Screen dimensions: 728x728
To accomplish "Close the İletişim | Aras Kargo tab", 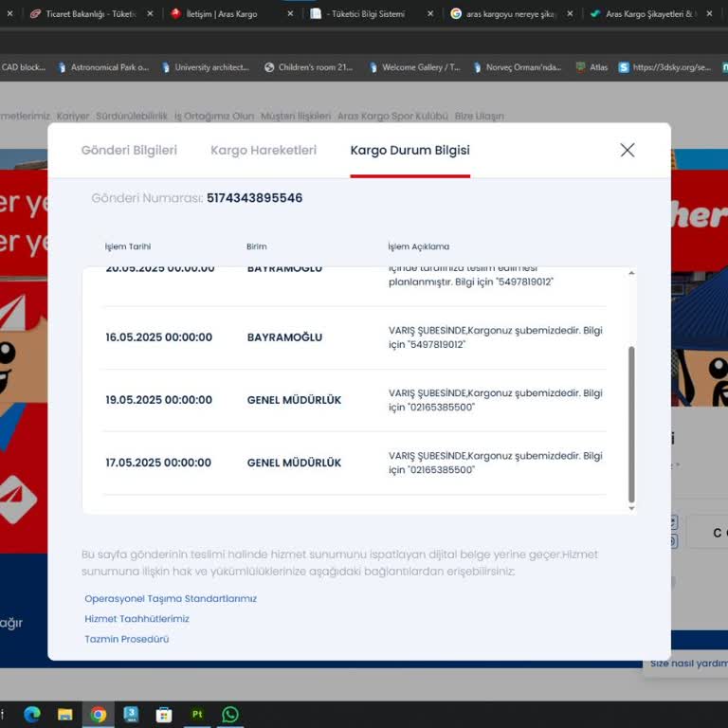I will [290, 14].
